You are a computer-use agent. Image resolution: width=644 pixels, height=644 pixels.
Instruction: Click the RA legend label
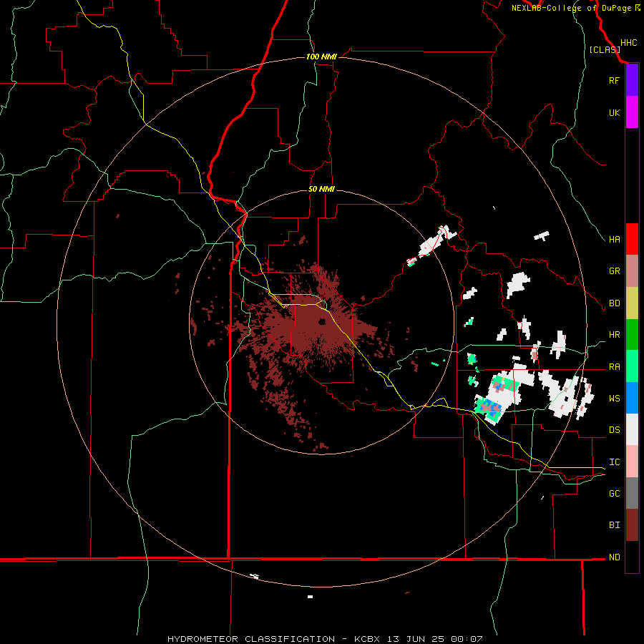[x=614, y=367]
